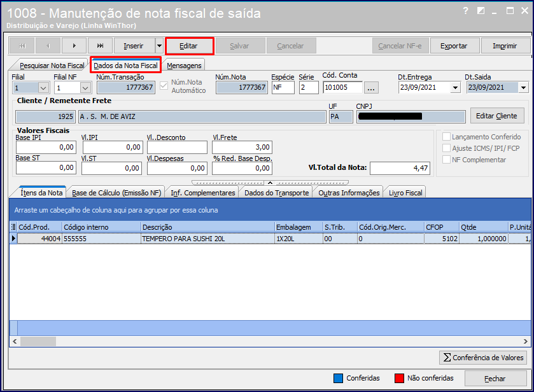
Task: Click the Base IPI value field
Action: pyautogui.click(x=46, y=147)
